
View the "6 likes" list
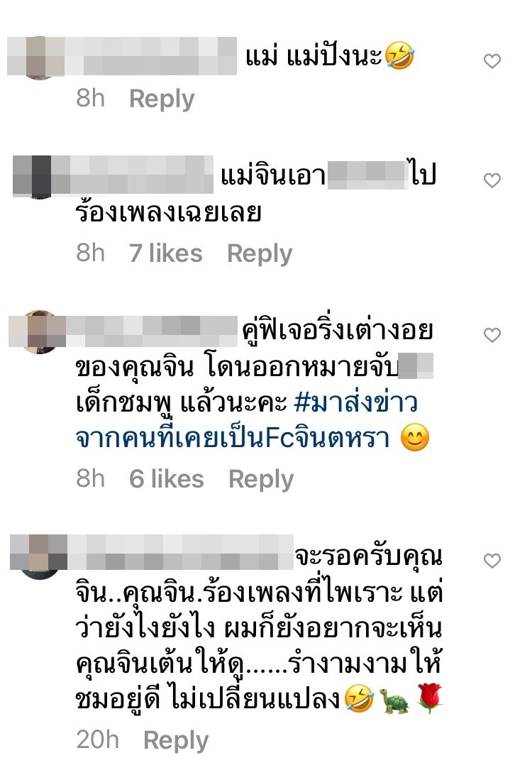(167, 479)
